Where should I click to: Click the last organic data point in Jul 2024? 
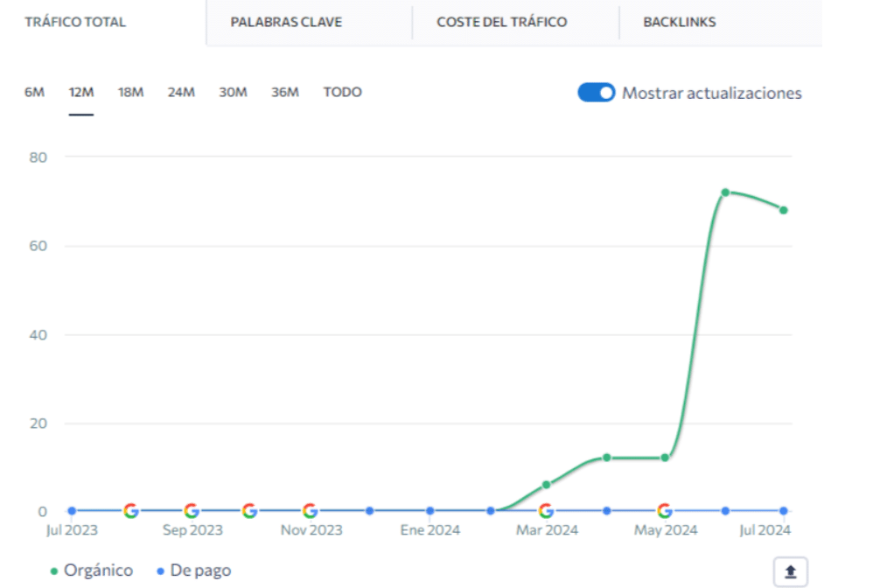point(784,210)
